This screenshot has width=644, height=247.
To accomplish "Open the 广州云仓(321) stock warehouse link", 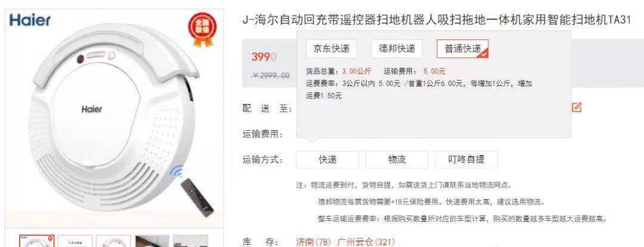I will coord(366,242).
